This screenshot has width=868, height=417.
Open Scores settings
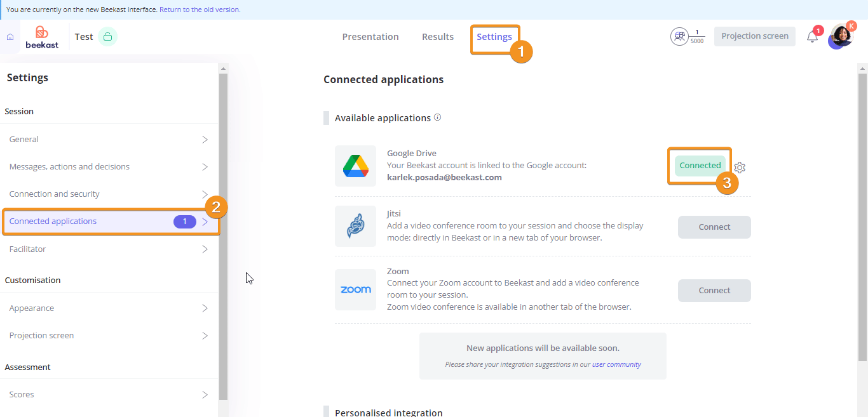tap(109, 394)
